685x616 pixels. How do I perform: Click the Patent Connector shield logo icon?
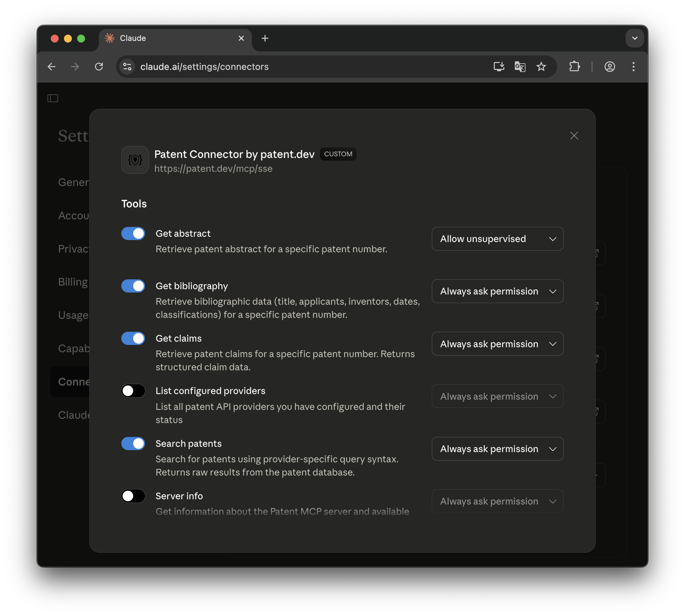click(x=135, y=160)
